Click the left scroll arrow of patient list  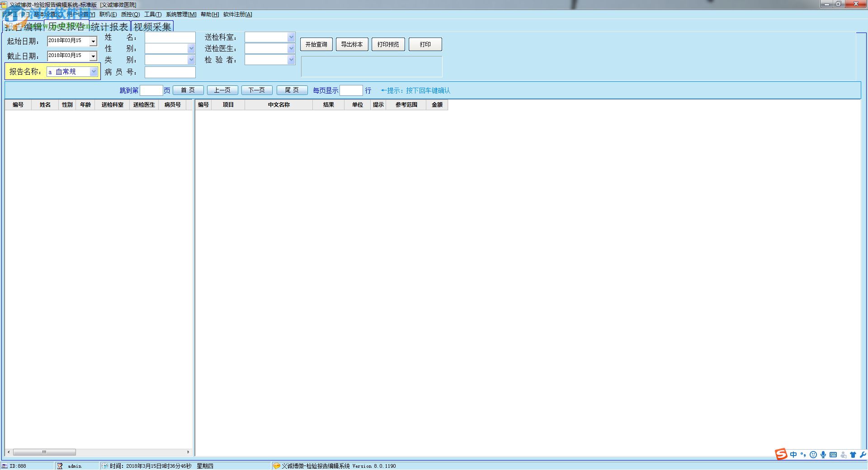(9, 452)
